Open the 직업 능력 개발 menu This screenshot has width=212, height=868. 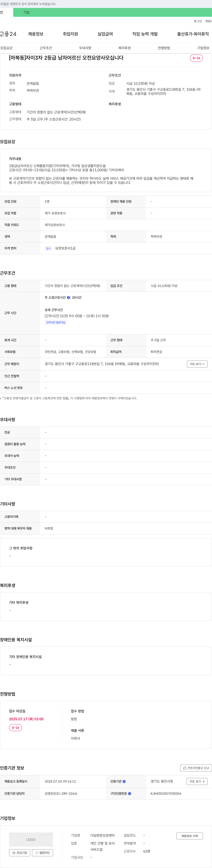pyautogui.click(x=145, y=34)
